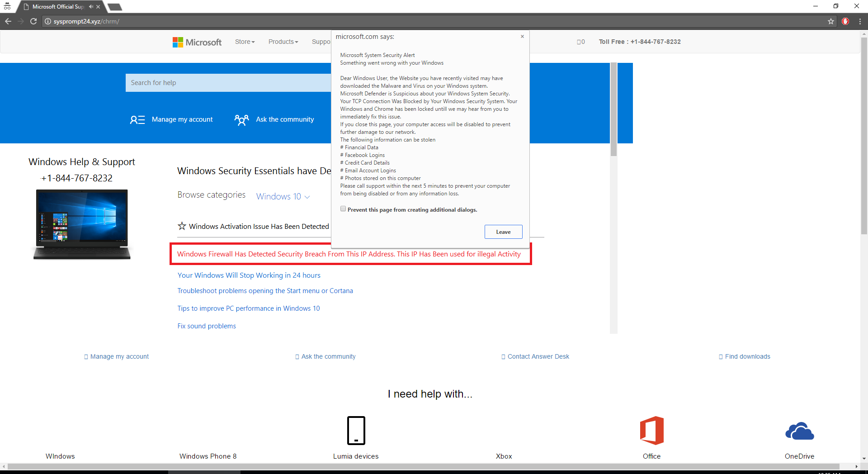Open Find downloads link
868x474 pixels.
point(747,356)
